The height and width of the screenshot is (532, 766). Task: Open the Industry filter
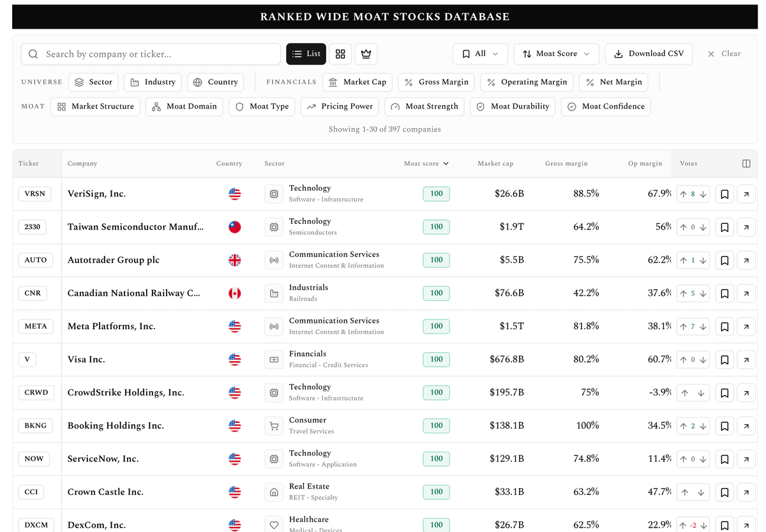pyautogui.click(x=153, y=82)
